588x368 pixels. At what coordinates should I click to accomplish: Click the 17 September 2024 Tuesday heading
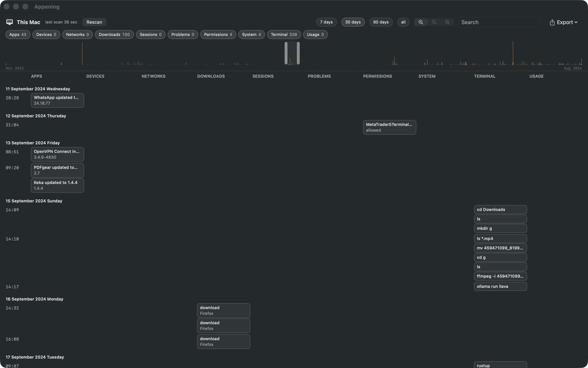(x=35, y=357)
